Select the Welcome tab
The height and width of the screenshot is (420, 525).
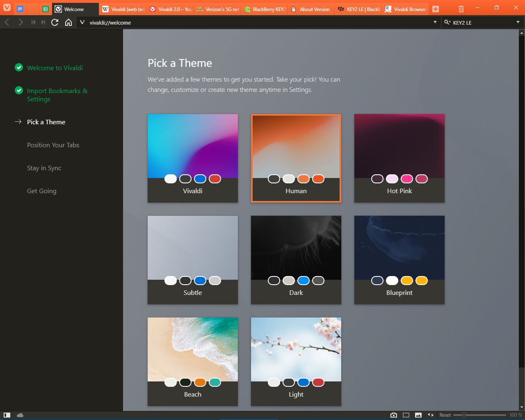click(x=75, y=9)
